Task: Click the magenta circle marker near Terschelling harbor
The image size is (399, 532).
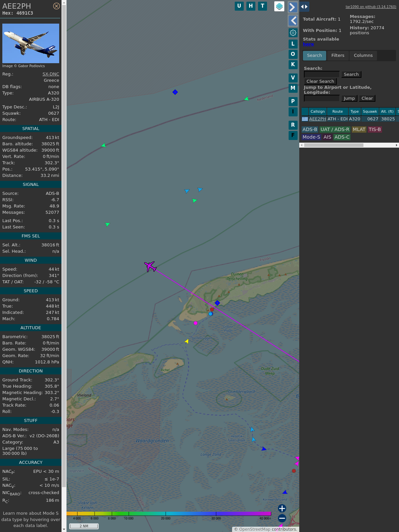Action: [196, 323]
